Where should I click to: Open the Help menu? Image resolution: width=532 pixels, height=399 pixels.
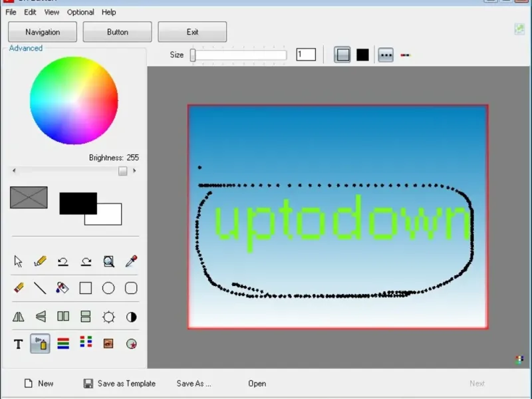[x=108, y=12]
